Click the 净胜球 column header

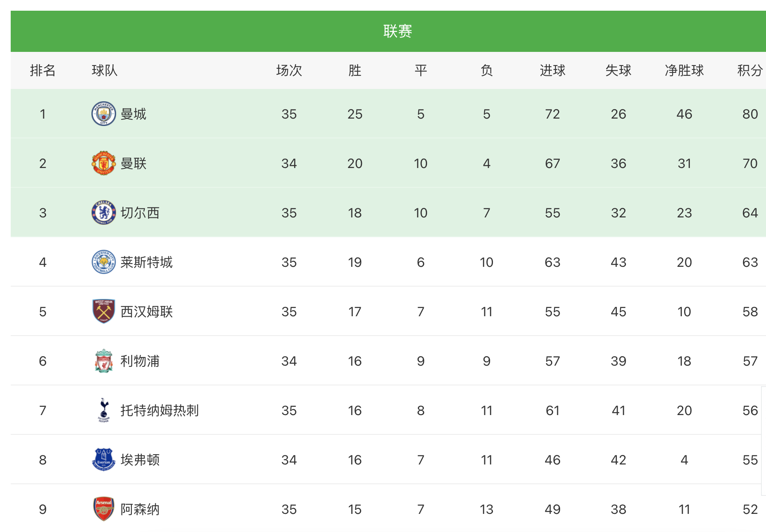[x=684, y=70]
